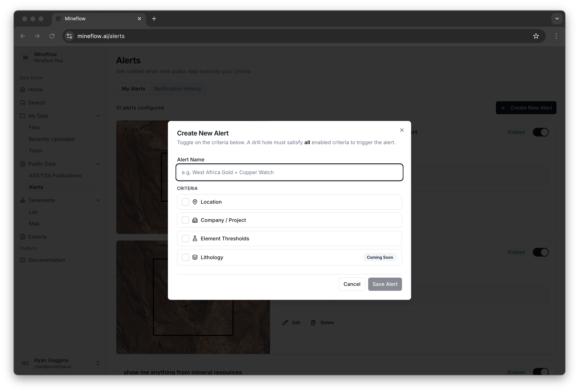Click the Tenements map pin icon
Screen dimensions: 579x392
[x=23, y=200]
